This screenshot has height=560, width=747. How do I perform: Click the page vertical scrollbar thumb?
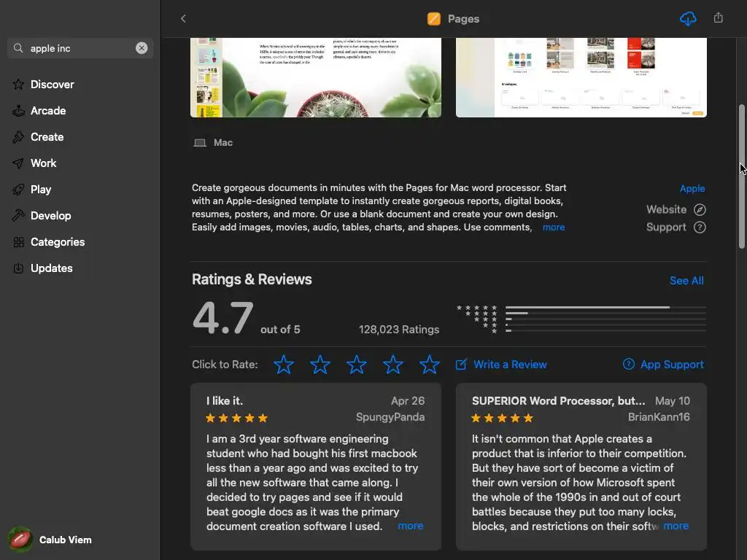pyautogui.click(x=742, y=176)
